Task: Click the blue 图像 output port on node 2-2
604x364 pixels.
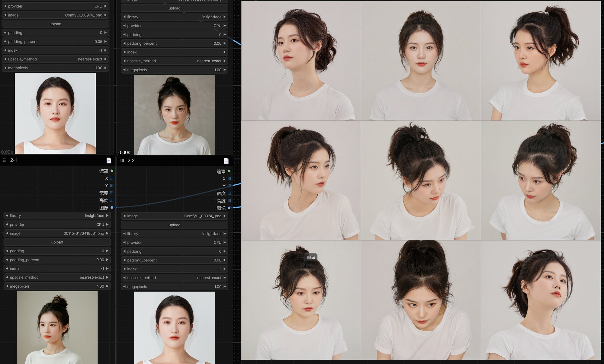Action: (229, 208)
